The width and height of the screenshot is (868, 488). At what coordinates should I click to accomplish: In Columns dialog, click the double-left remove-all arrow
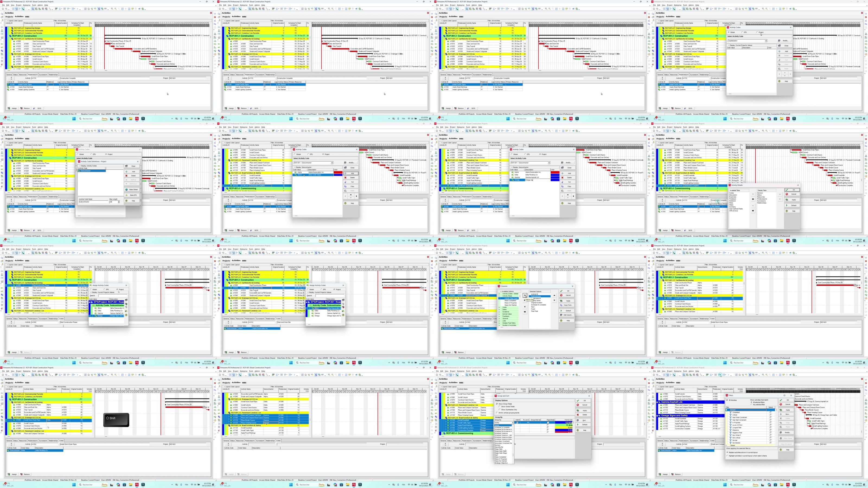click(x=525, y=312)
